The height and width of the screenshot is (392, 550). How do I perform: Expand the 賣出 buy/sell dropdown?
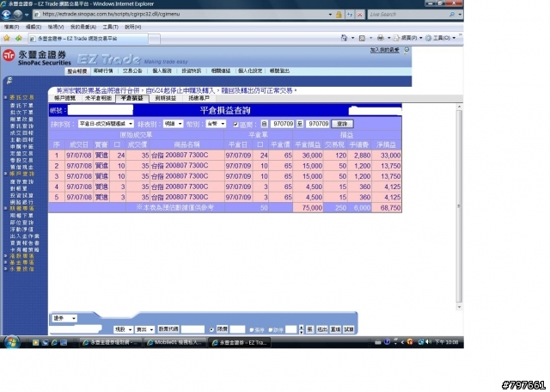145,329
